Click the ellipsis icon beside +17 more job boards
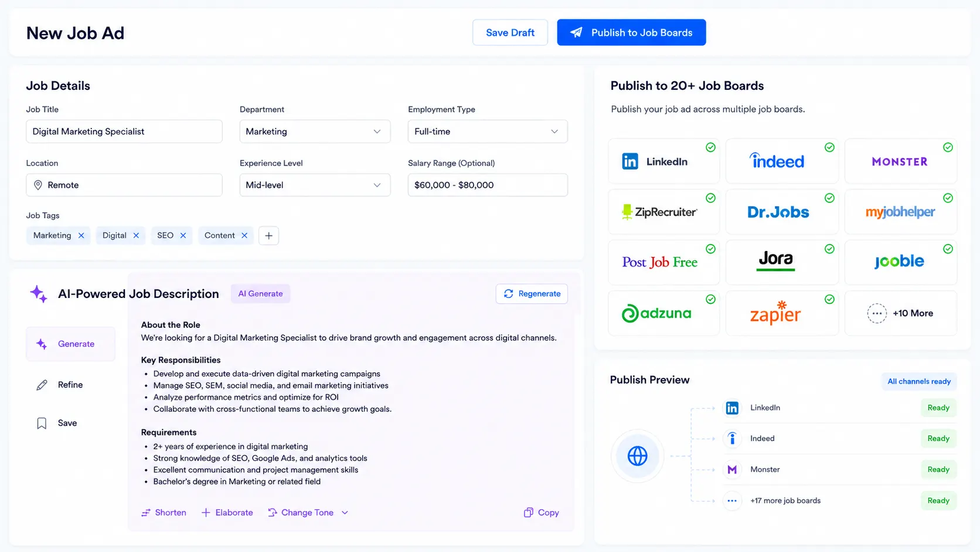 click(x=732, y=500)
